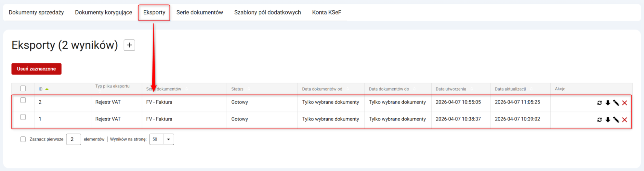Delete export with ID 2 using red X
The height and width of the screenshot is (171, 644).
point(624,103)
